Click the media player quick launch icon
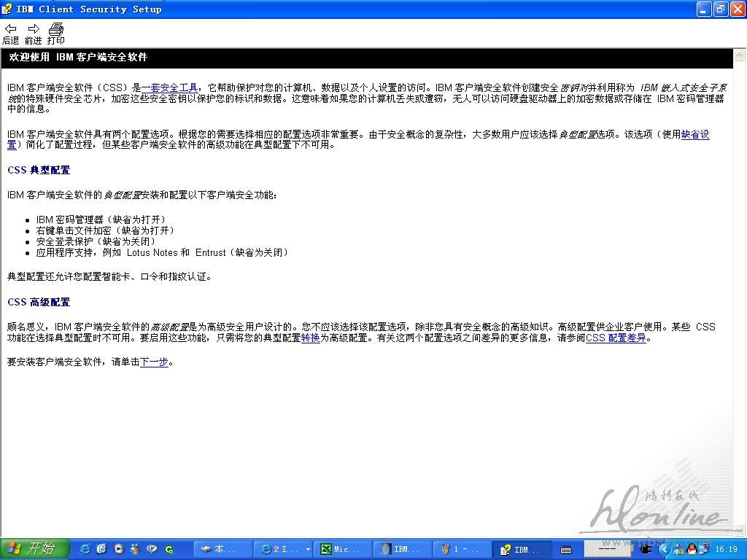 click(x=119, y=549)
